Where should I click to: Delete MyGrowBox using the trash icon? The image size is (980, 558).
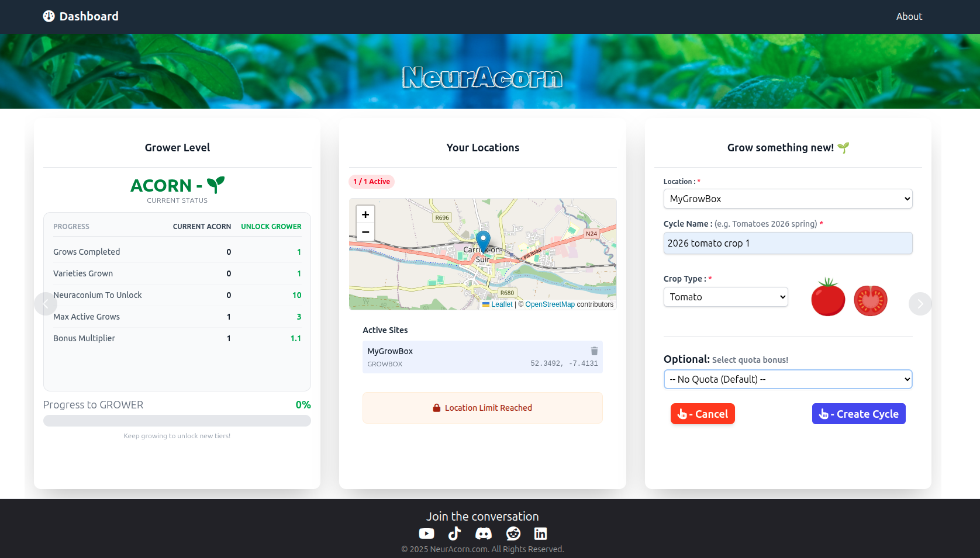click(594, 351)
